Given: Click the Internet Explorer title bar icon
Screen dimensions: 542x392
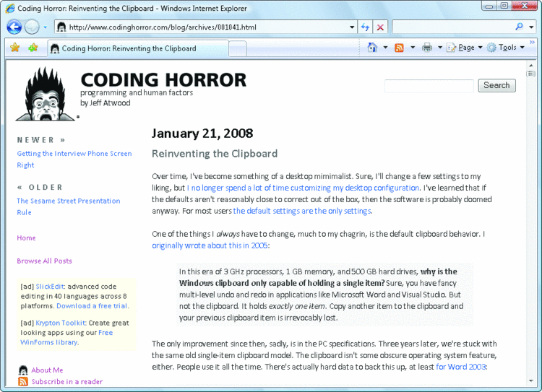Looking at the screenshot, I should (10, 8).
